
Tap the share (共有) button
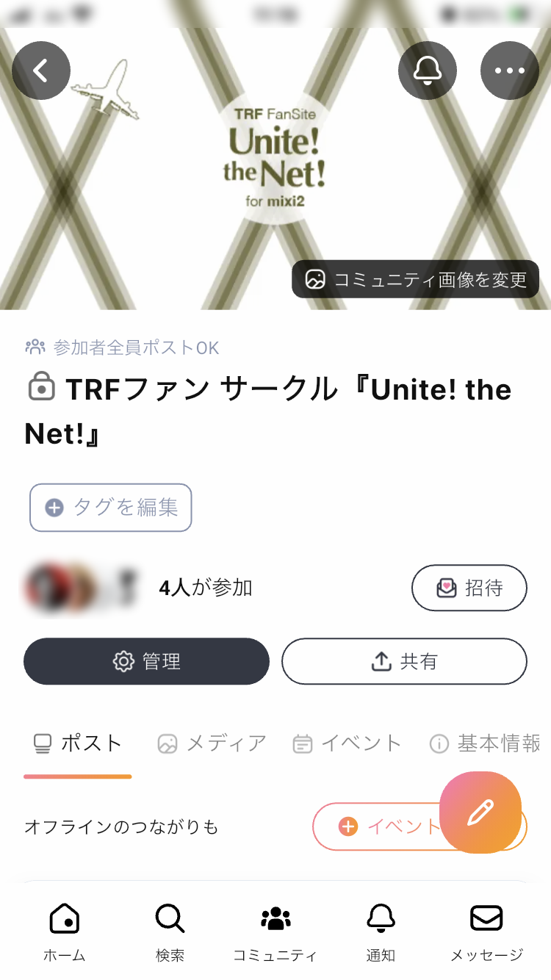coord(404,661)
